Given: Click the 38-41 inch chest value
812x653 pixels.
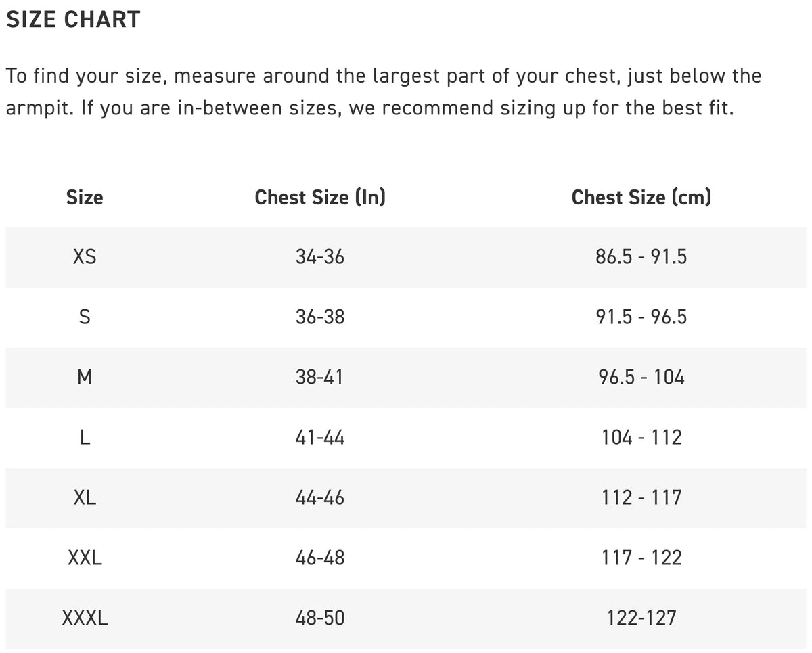Looking at the screenshot, I should tap(320, 377).
